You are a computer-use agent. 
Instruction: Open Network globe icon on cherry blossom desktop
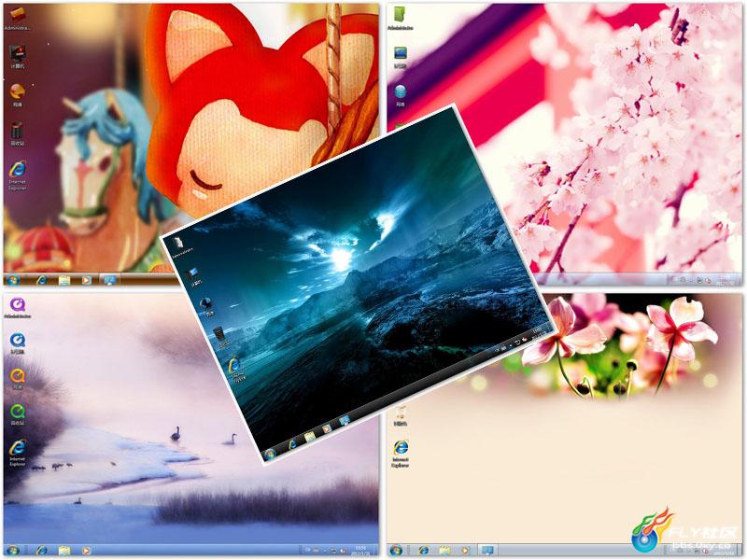click(401, 95)
